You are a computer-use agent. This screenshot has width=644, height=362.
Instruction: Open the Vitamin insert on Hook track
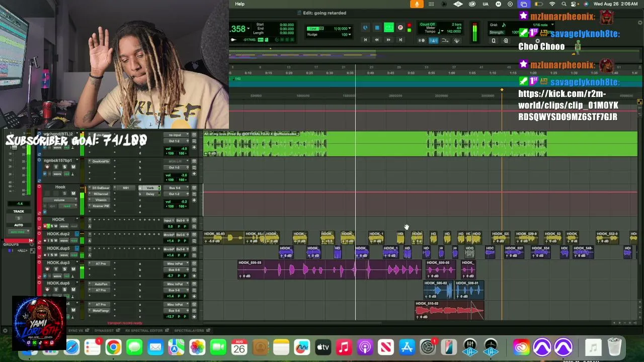[x=101, y=200]
